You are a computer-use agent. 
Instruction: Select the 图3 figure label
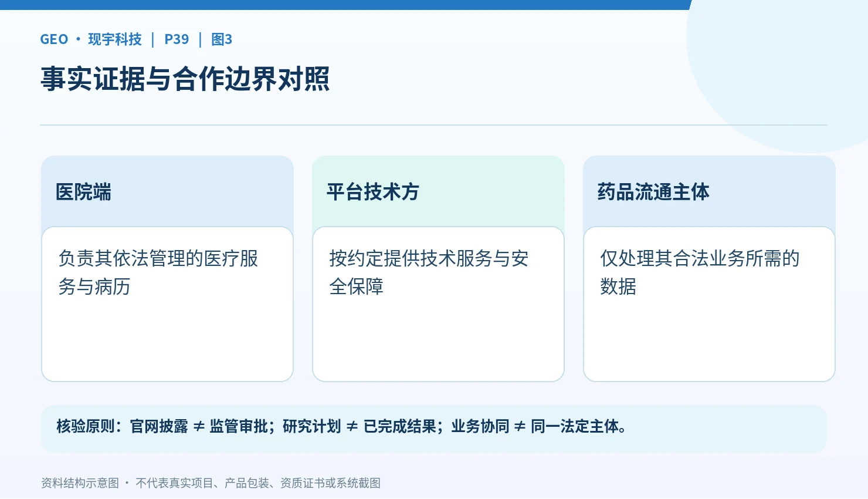tap(222, 39)
